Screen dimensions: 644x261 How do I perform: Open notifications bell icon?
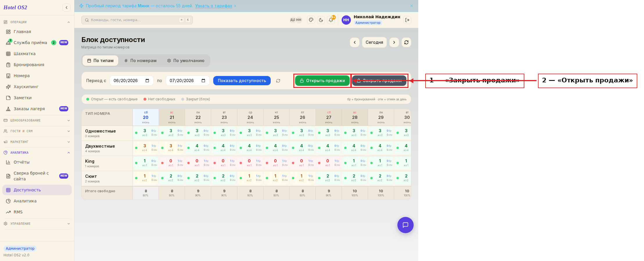(331, 20)
